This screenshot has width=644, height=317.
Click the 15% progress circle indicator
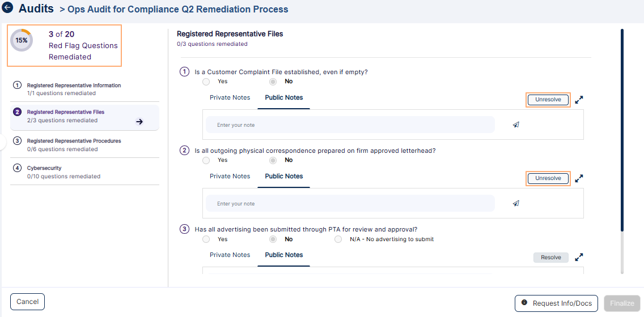(x=22, y=40)
